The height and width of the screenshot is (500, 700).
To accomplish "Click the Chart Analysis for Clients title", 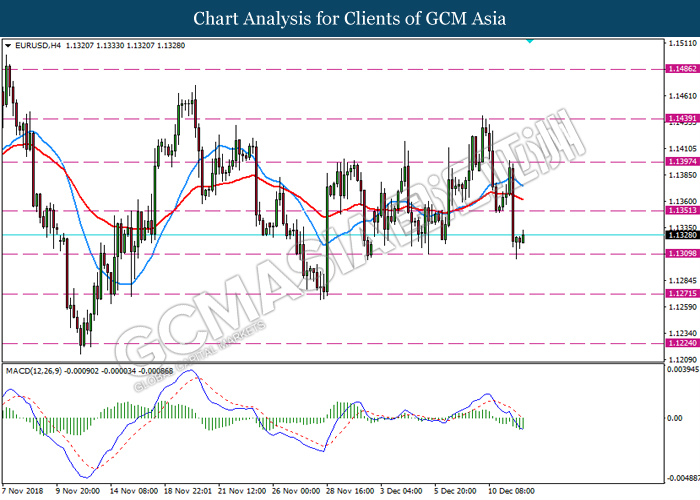I will (350, 19).
